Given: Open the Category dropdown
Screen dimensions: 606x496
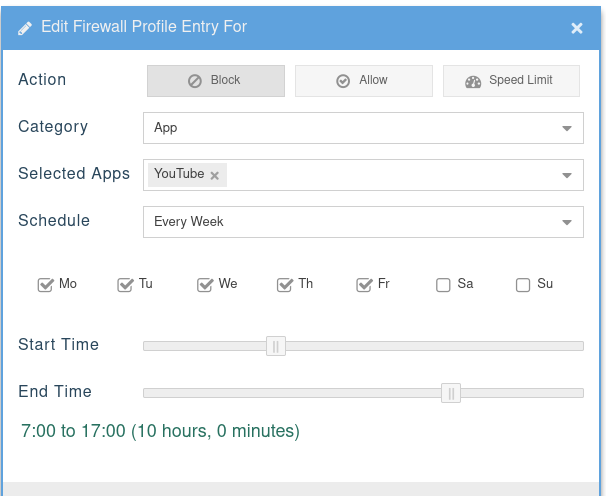Looking at the screenshot, I should coord(363,128).
